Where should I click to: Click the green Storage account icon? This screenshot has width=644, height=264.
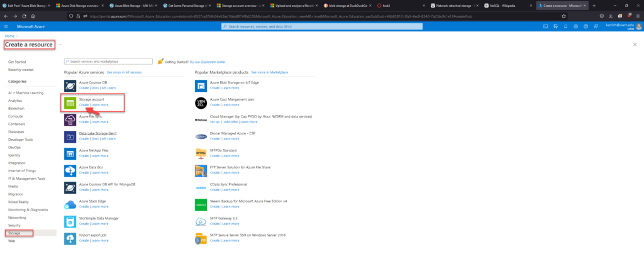[70, 103]
